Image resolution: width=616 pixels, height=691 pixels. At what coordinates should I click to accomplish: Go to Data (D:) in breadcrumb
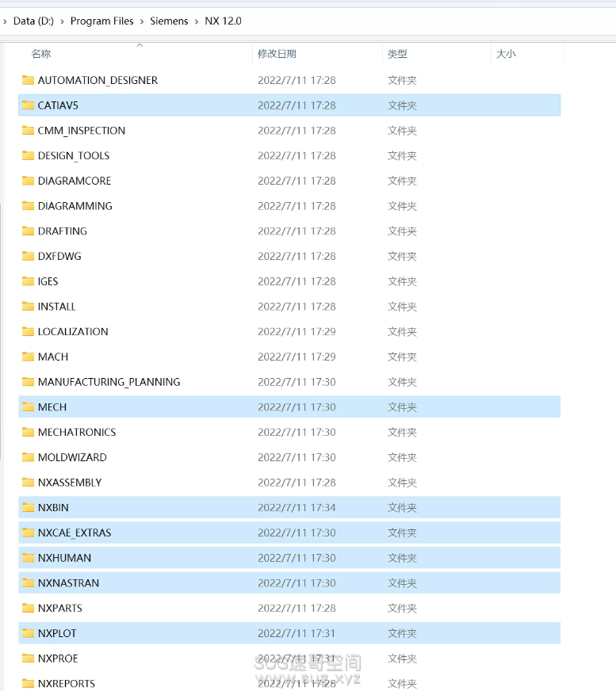pyautogui.click(x=33, y=21)
